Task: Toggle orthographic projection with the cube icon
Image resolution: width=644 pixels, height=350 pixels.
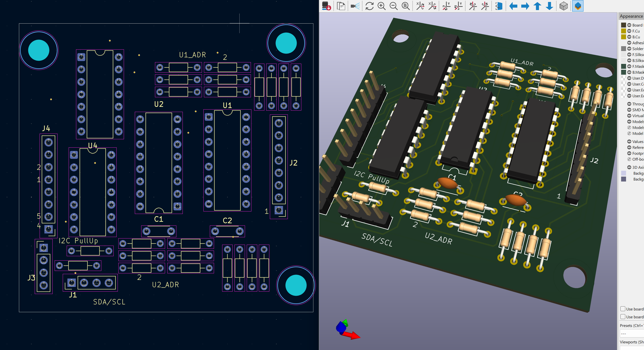Action: point(564,6)
